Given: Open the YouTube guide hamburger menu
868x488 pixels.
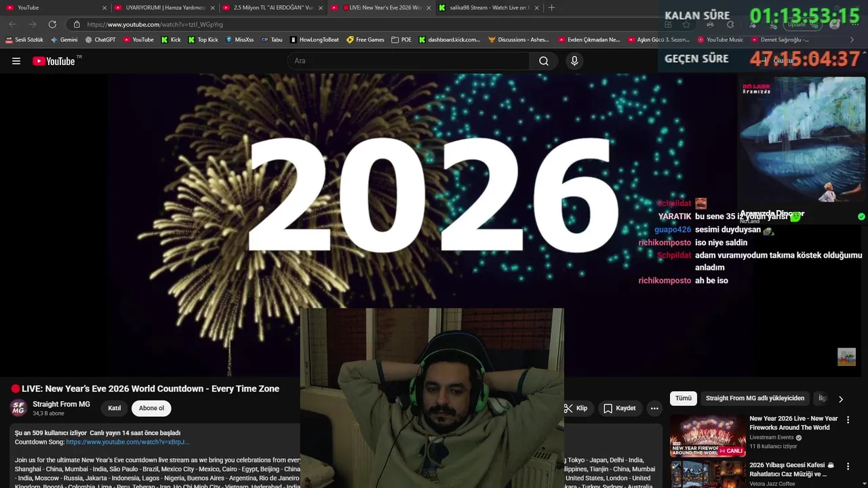Looking at the screenshot, I should (16, 61).
